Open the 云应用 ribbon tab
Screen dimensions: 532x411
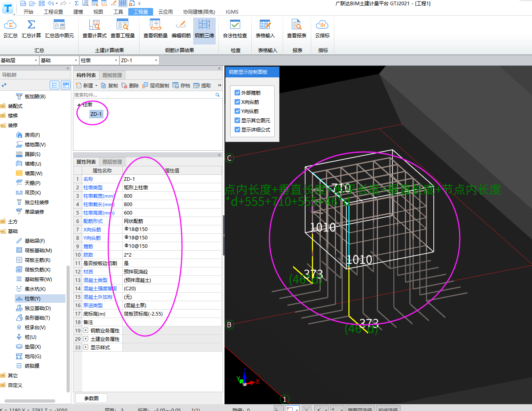coord(166,12)
